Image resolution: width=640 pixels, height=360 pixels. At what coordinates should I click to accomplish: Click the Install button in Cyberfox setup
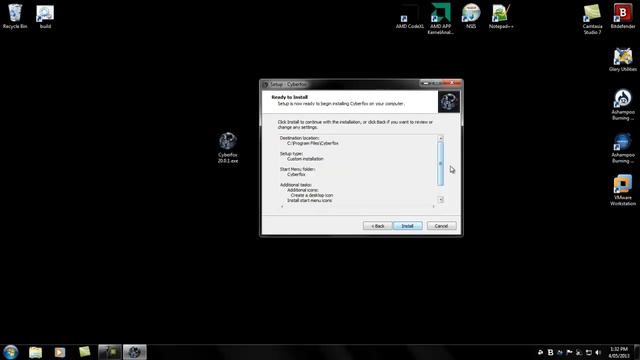point(407,226)
